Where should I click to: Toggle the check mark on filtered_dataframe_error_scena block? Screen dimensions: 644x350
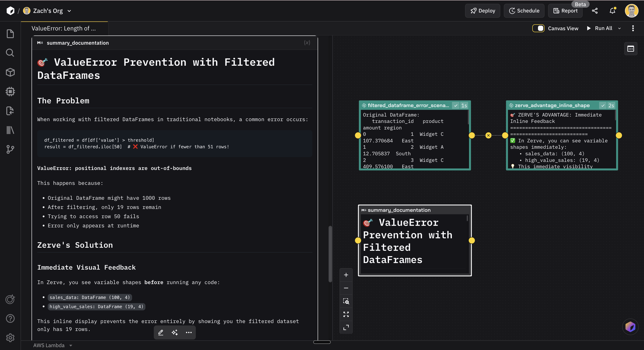click(455, 105)
